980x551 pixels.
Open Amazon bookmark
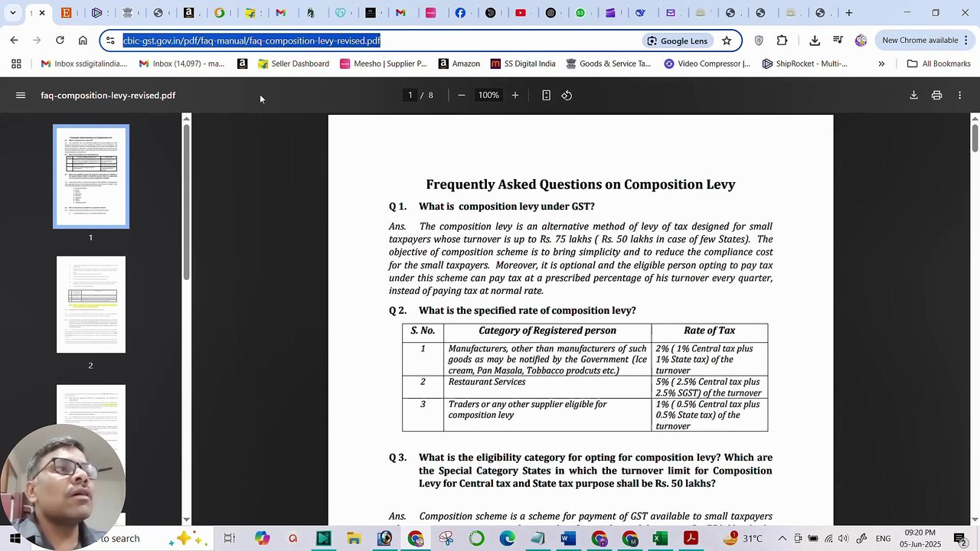click(x=459, y=64)
